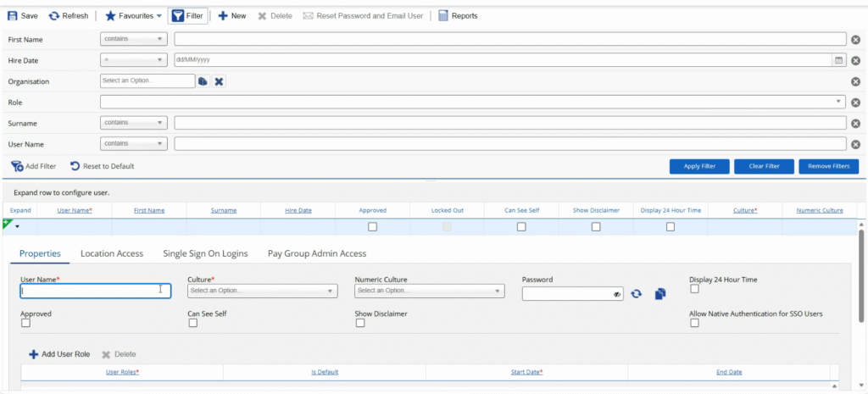Click the regenerate password icon
868x394 pixels.
(637, 293)
